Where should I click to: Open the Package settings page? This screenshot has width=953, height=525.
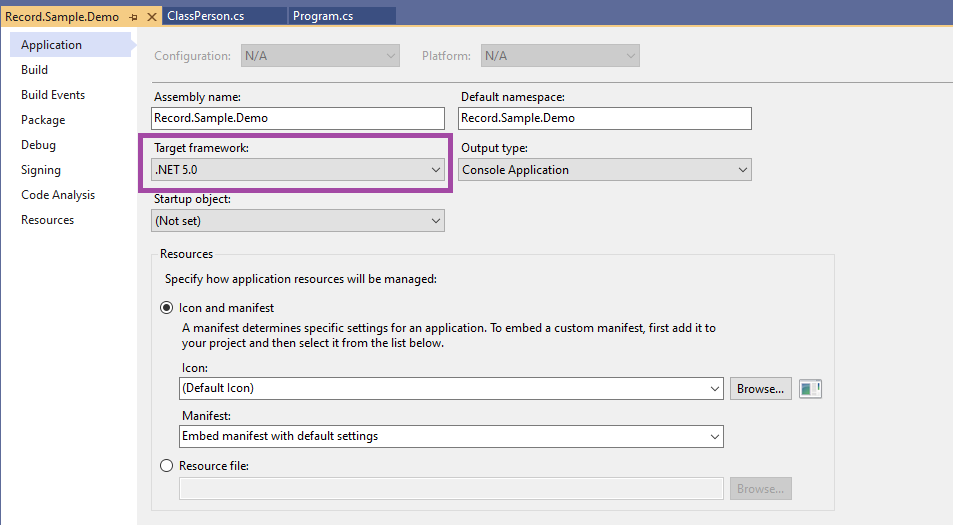[x=43, y=120]
